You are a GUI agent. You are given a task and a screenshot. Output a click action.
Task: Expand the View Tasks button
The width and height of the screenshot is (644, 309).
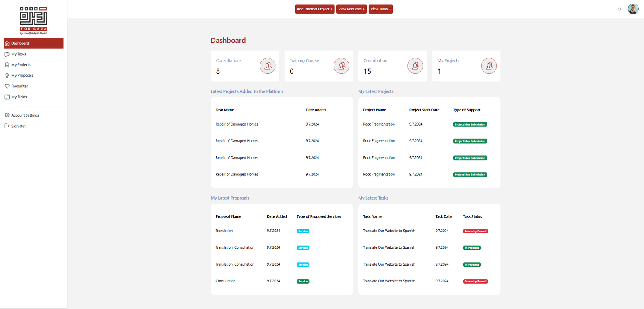(380, 9)
